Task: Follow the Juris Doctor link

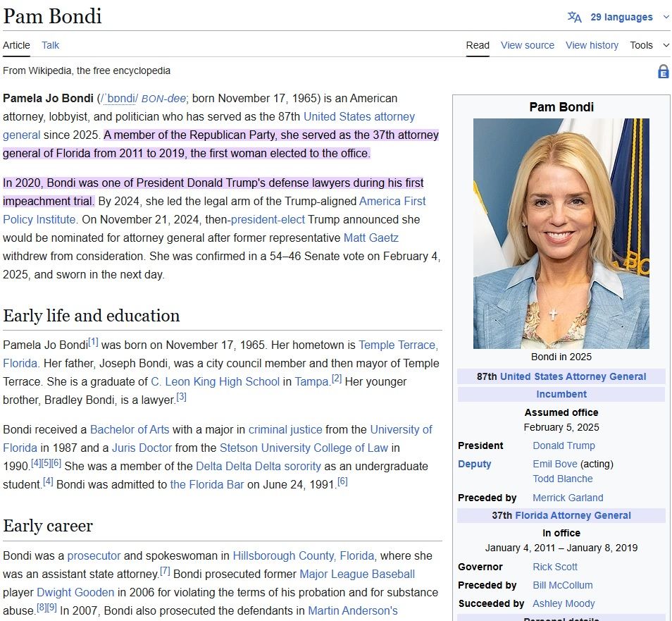Action: [x=142, y=448]
